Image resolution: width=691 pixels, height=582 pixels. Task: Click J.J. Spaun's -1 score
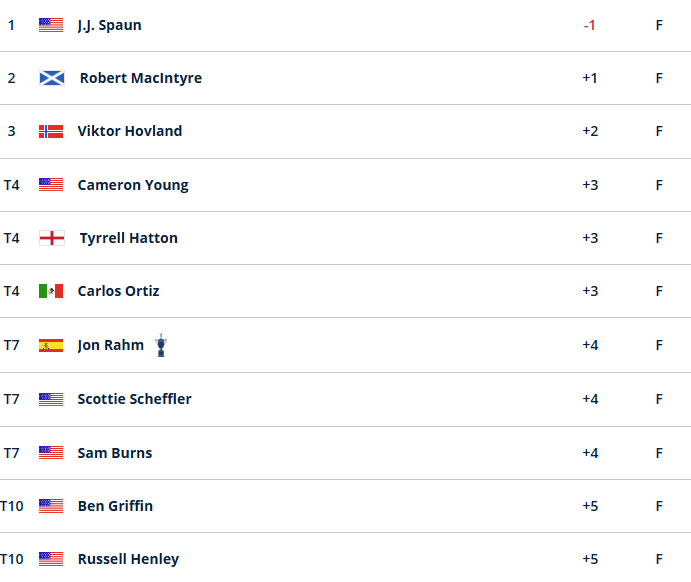(590, 26)
